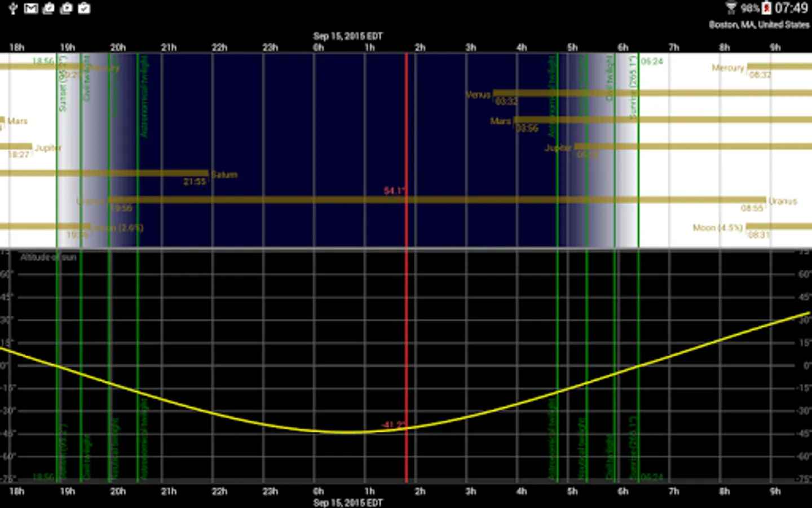
Task: Open the mail notification icon
Action: click(31, 8)
